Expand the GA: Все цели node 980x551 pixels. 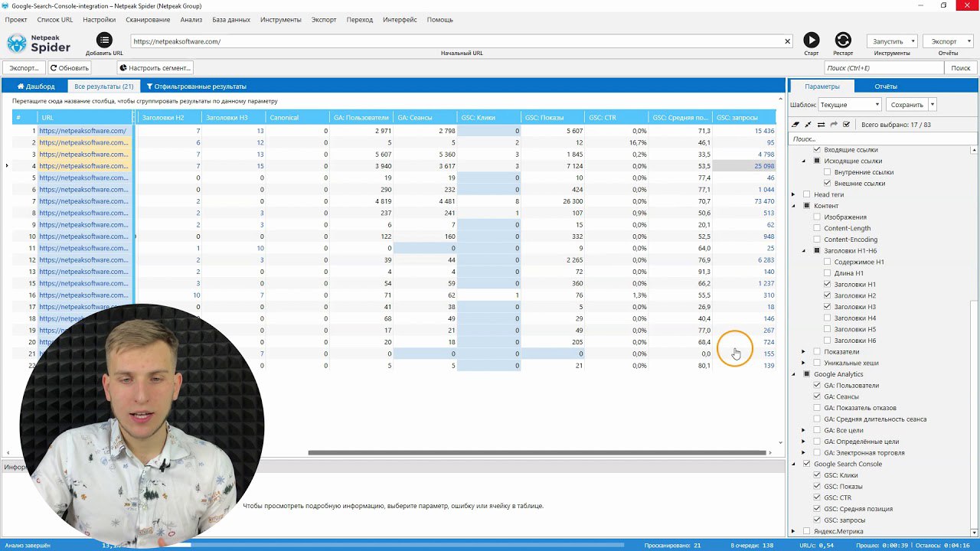803,430
